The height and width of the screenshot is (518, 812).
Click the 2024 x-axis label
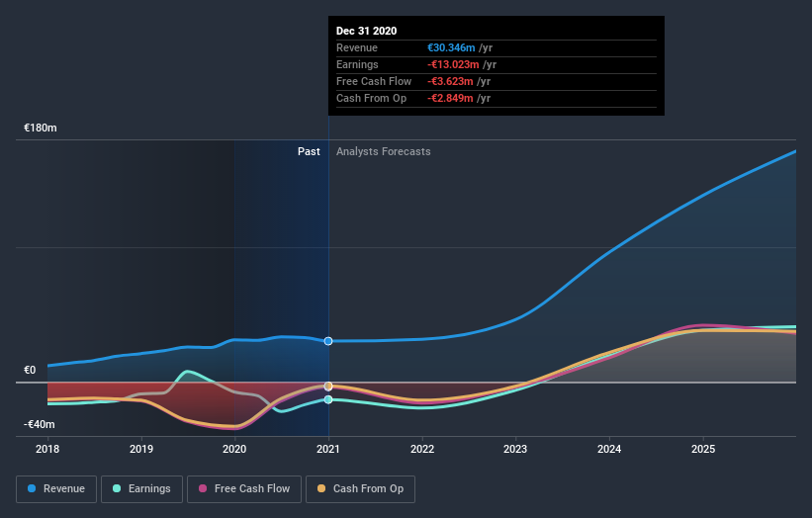[x=609, y=449]
